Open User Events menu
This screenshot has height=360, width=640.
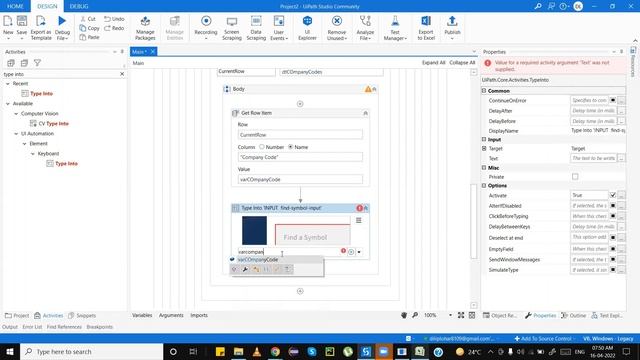pyautogui.click(x=279, y=28)
